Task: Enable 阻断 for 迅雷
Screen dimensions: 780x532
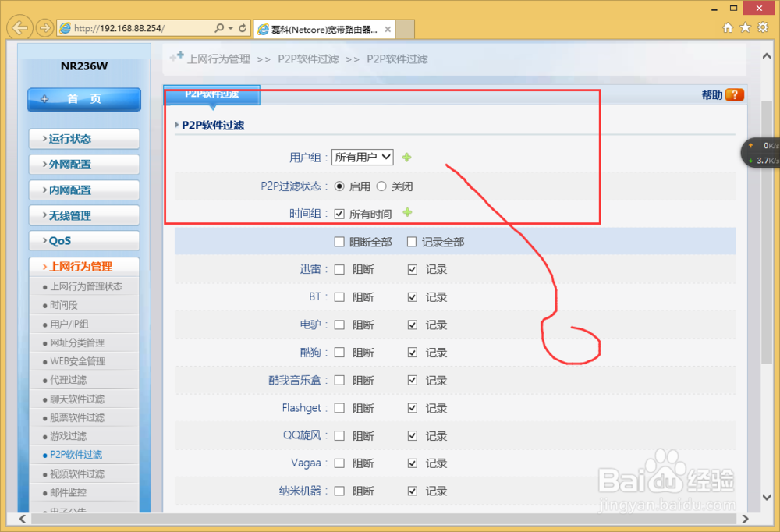Action: [339, 268]
